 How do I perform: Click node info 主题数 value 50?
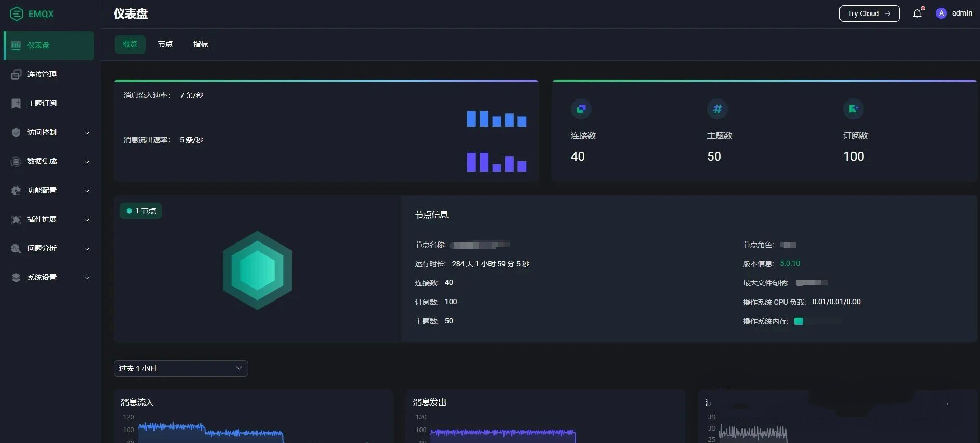449,321
